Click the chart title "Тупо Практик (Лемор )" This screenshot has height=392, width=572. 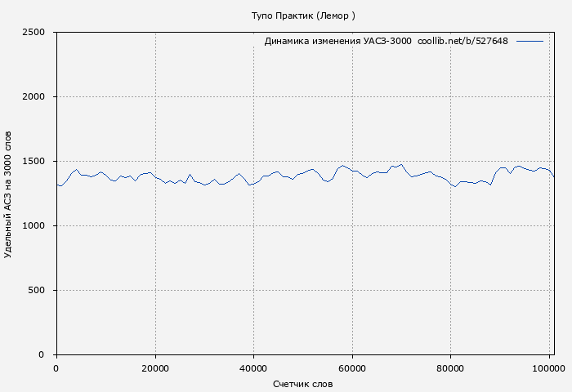pyautogui.click(x=303, y=16)
